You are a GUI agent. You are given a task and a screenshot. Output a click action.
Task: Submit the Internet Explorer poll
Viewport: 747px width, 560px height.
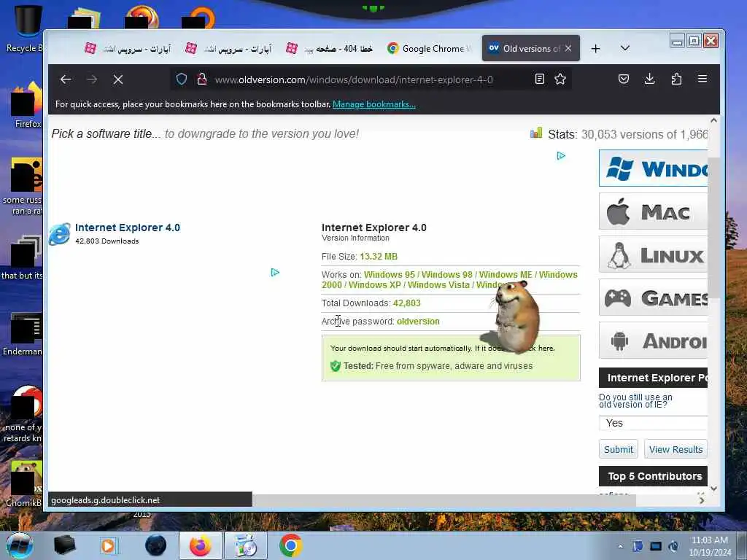point(619,449)
